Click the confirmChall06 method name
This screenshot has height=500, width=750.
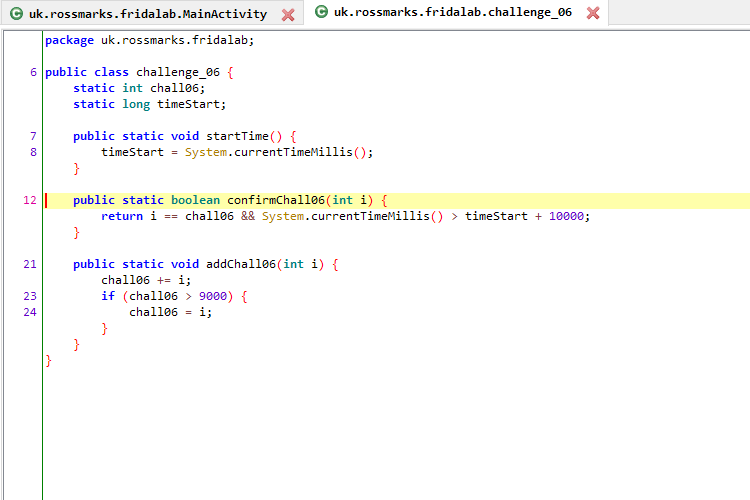[276, 200]
